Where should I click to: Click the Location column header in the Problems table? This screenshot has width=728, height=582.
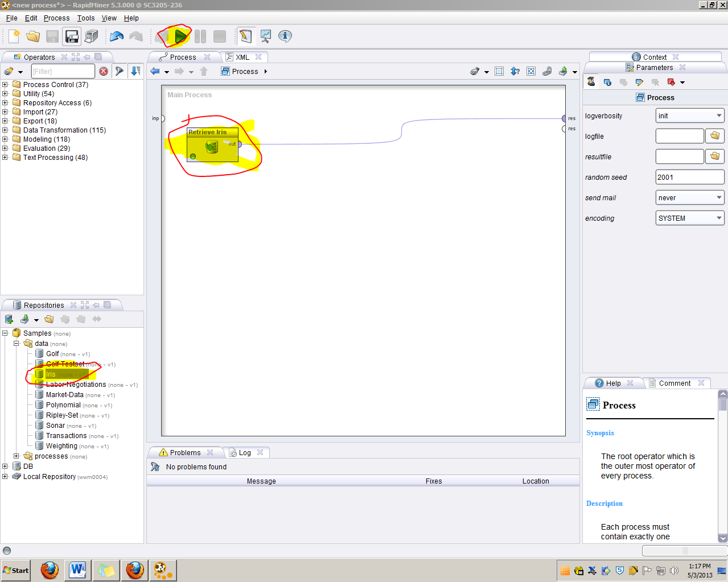coord(536,481)
